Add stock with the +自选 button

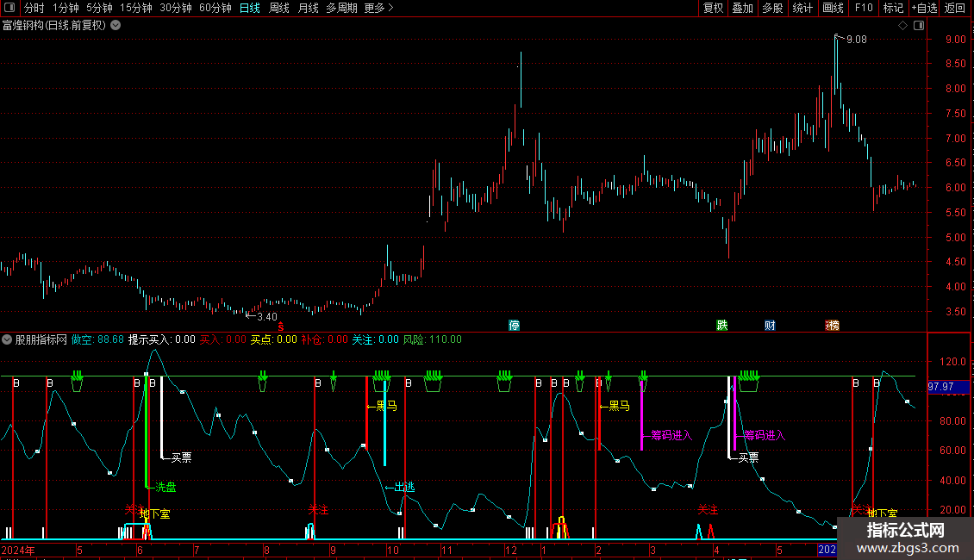click(x=924, y=8)
